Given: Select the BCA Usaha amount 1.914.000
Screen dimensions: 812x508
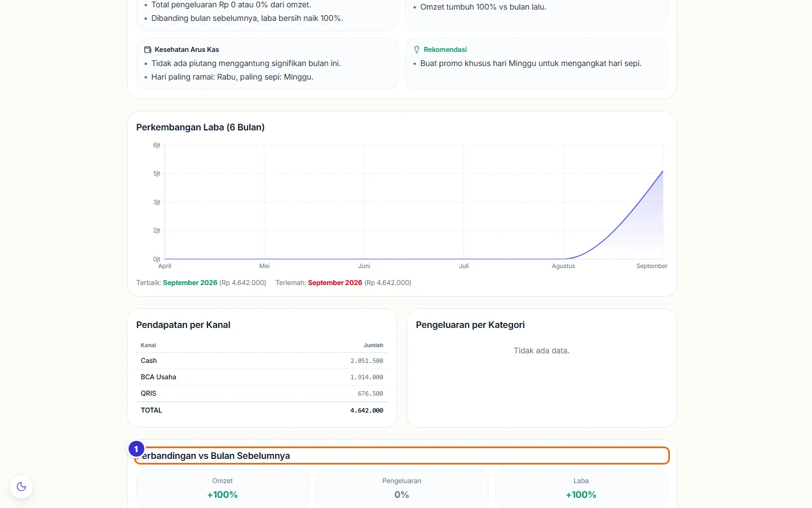Looking at the screenshot, I should point(367,377).
